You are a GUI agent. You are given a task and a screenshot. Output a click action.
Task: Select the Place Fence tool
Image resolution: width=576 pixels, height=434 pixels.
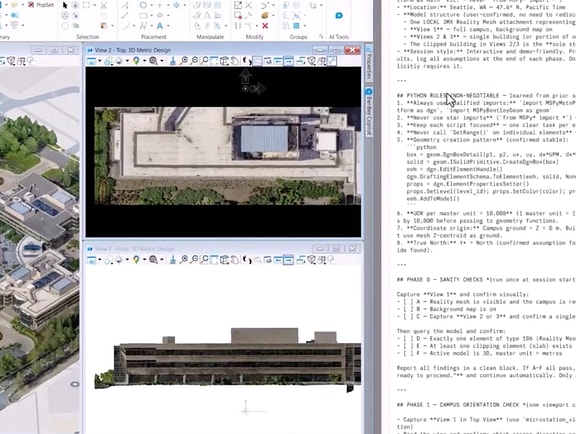point(86,5)
